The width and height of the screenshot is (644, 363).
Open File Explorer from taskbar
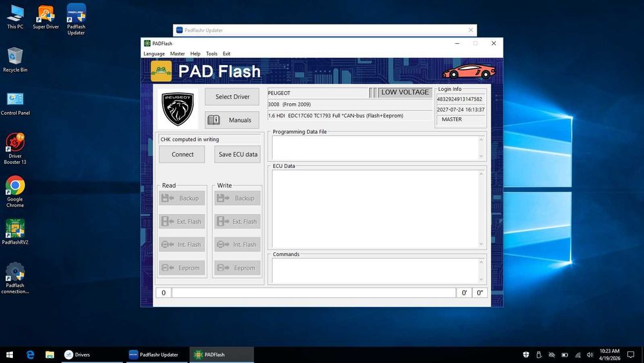tap(50, 355)
